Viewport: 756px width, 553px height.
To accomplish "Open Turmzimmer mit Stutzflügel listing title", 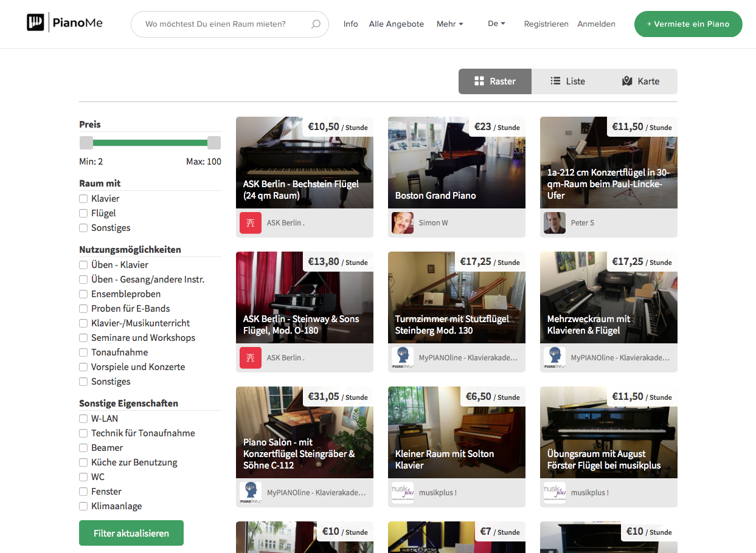I will [452, 325].
